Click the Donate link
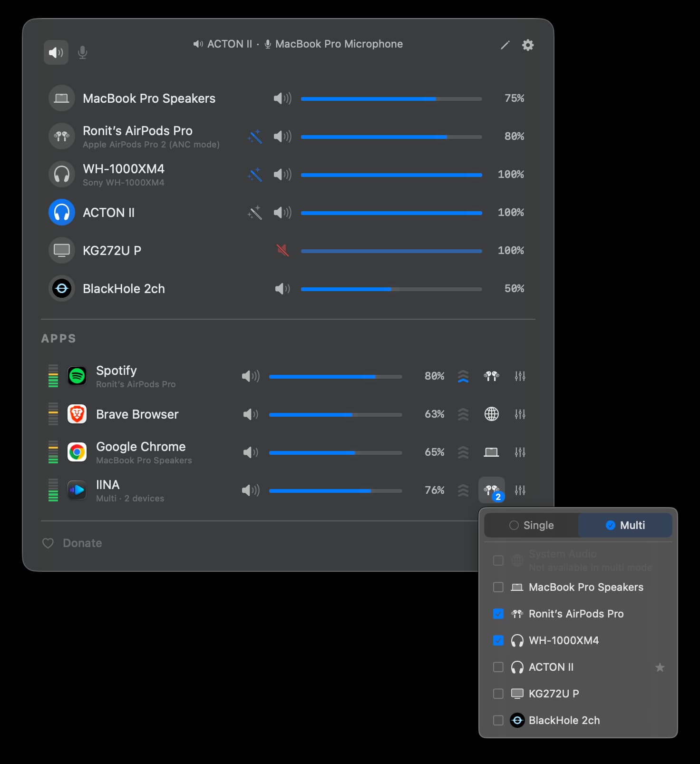700x764 pixels. (x=72, y=543)
